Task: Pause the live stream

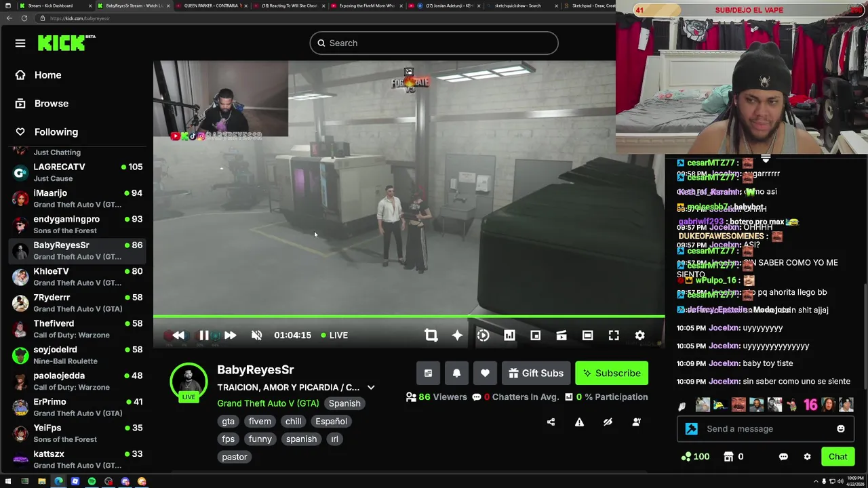Action: (x=204, y=335)
